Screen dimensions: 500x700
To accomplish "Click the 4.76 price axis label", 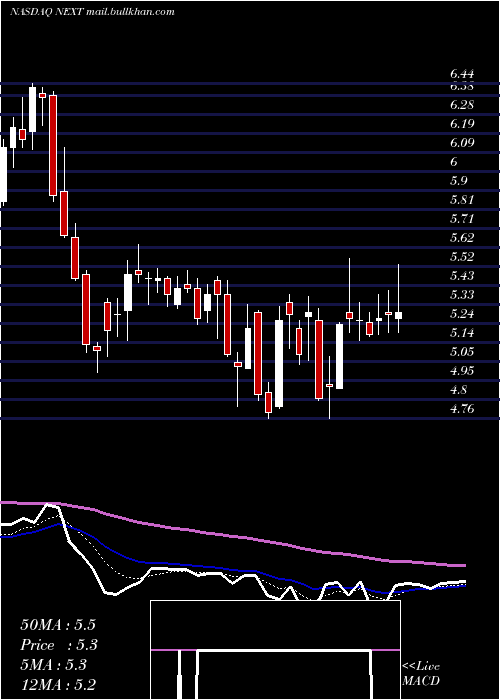I will [x=462, y=408].
